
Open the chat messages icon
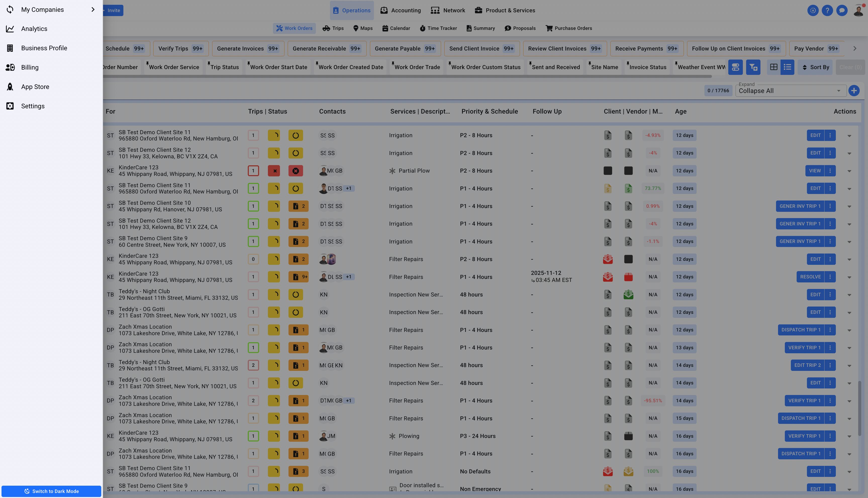click(x=842, y=10)
